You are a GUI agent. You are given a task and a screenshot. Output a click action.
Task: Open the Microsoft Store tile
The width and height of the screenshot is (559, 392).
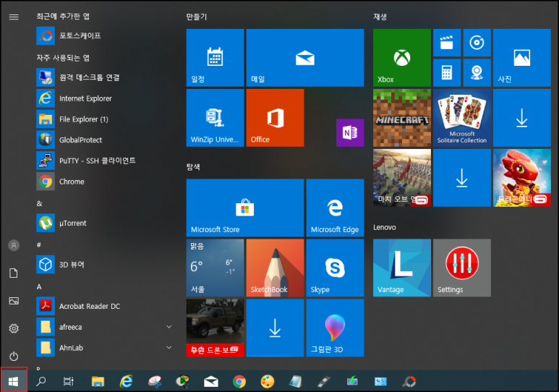(245, 208)
